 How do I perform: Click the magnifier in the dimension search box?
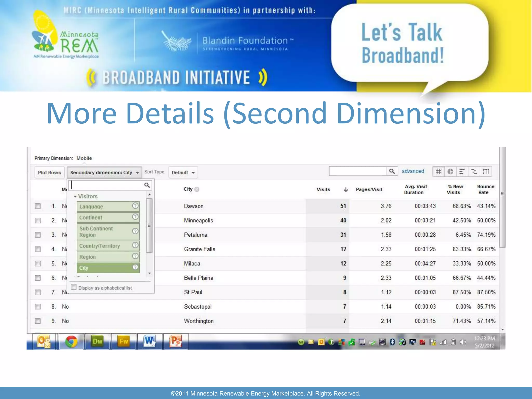[147, 185]
